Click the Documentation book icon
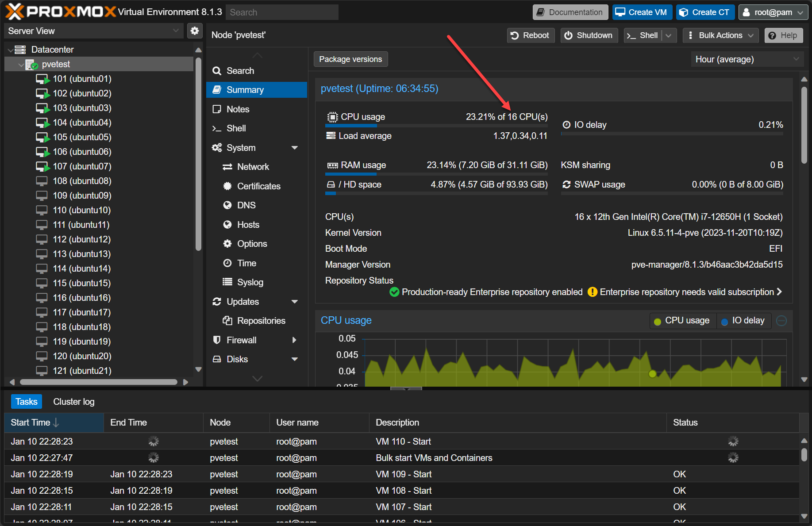Viewport: 812px width, 526px height. click(540, 12)
